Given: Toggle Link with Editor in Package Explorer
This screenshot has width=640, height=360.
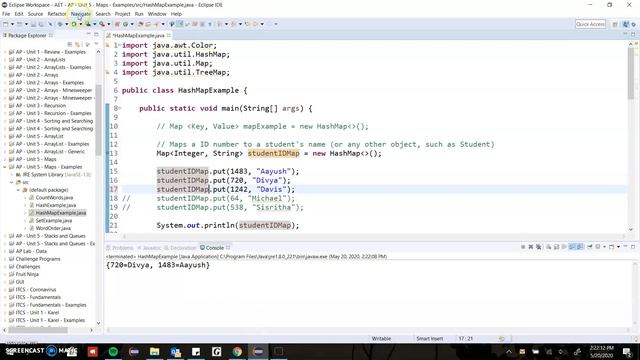Looking at the screenshot, I should (78, 44).
